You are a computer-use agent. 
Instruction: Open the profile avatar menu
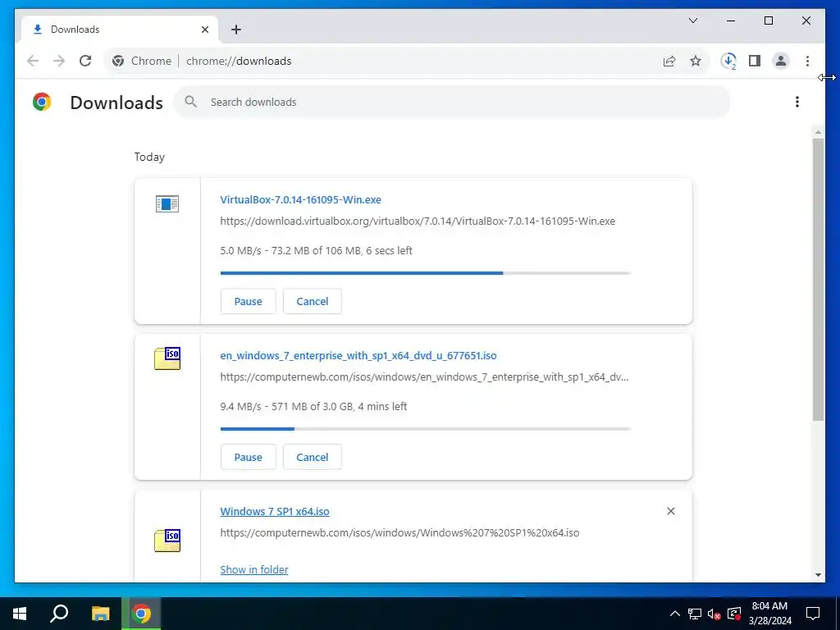781,61
